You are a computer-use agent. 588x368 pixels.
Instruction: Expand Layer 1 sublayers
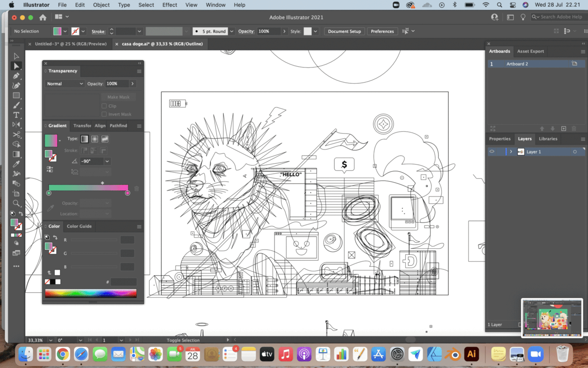click(x=511, y=151)
